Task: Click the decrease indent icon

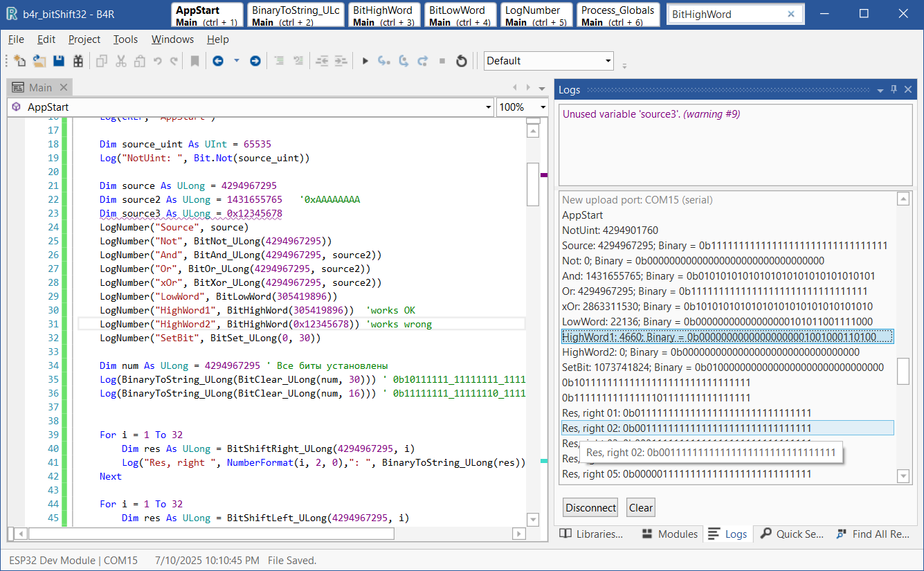Action: pyautogui.click(x=322, y=61)
